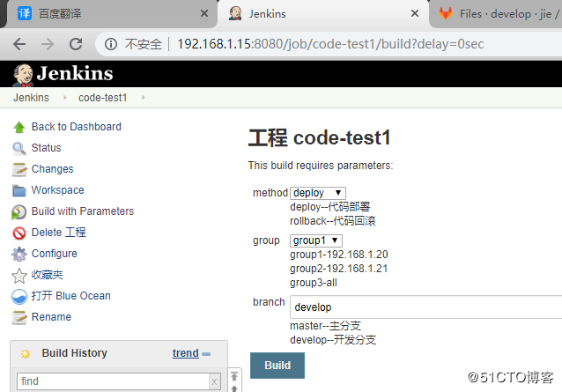
Task: Click the text 'group1-192.168.1.20'
Action: pos(339,255)
